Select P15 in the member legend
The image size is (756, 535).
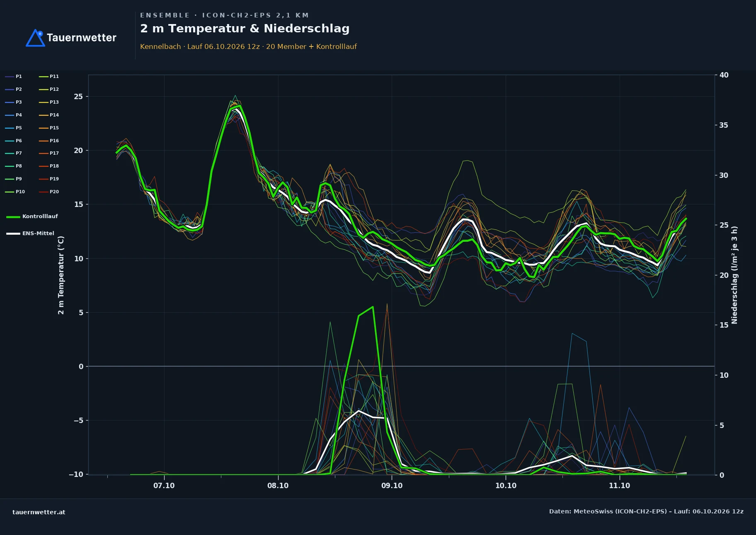click(x=49, y=128)
